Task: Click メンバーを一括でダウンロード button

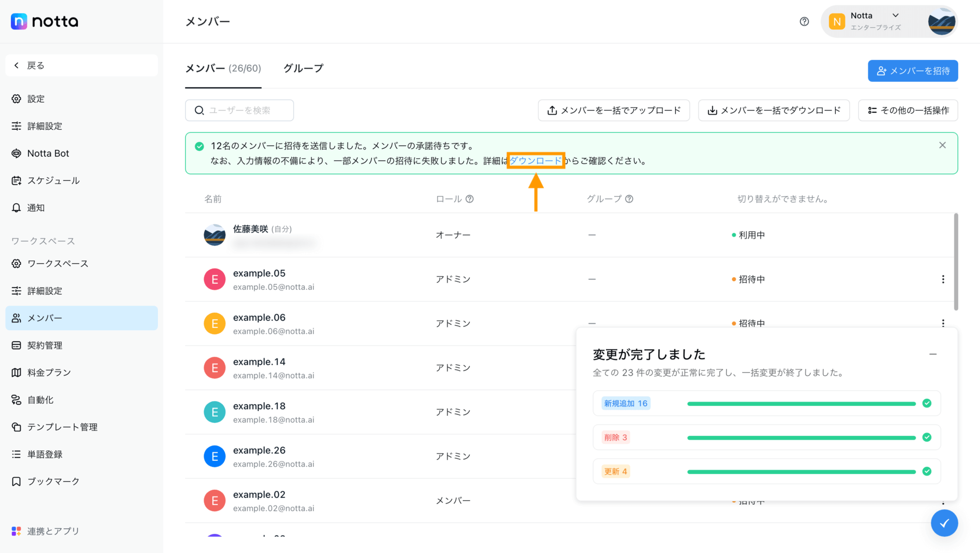Action: coord(774,110)
